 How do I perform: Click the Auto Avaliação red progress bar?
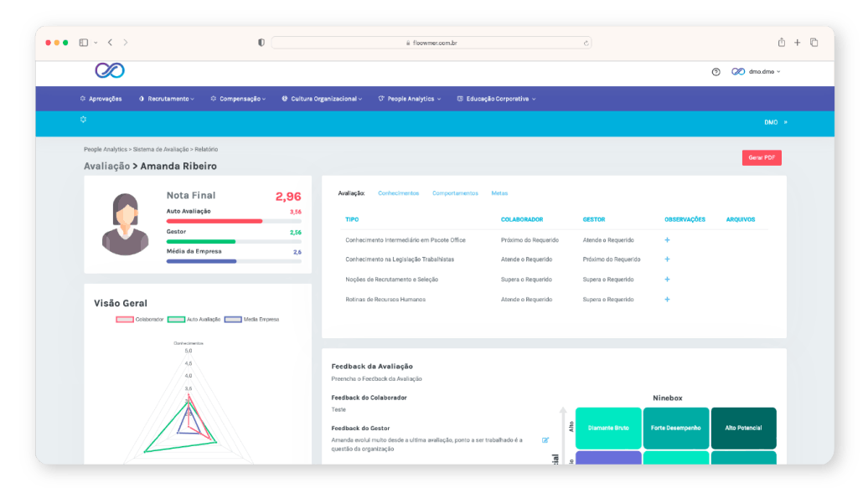[214, 221]
